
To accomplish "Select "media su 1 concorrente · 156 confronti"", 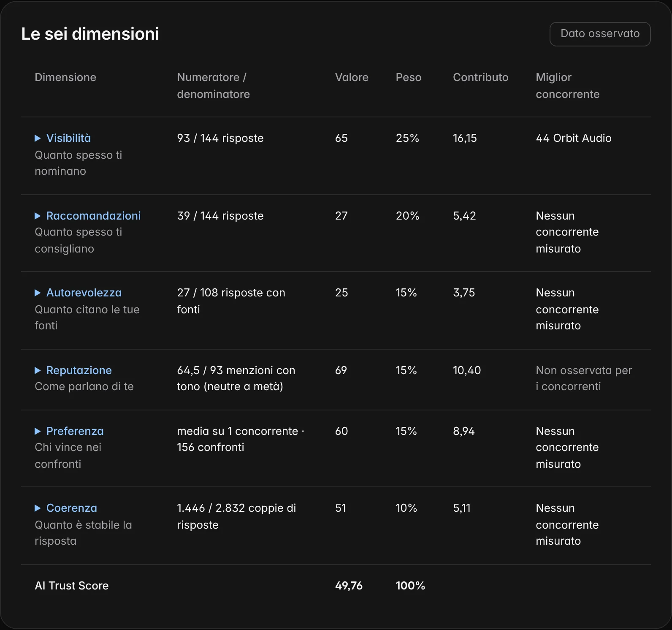I will coord(241,439).
